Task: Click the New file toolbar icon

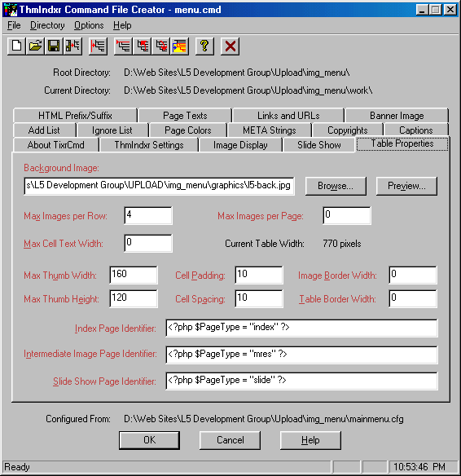Action: 16,46
